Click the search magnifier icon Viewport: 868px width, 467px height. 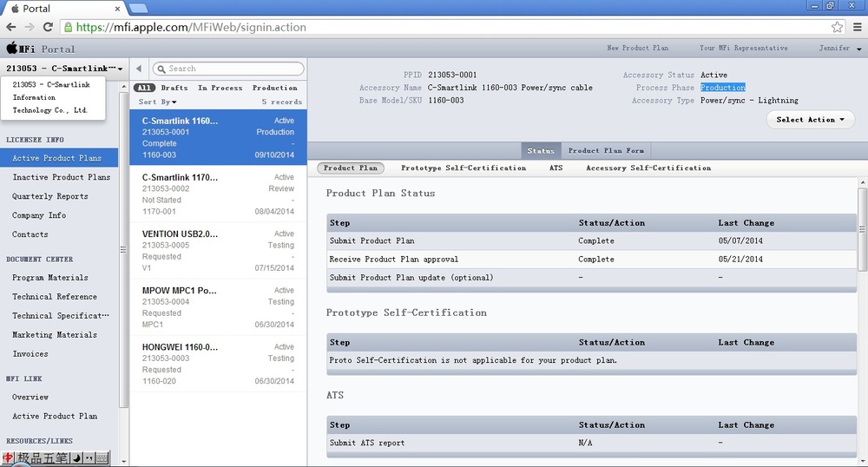161,69
